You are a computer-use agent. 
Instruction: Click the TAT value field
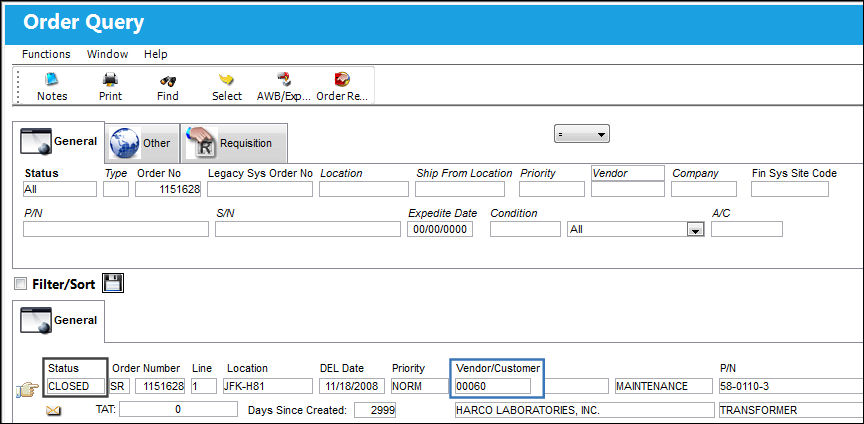(179, 410)
